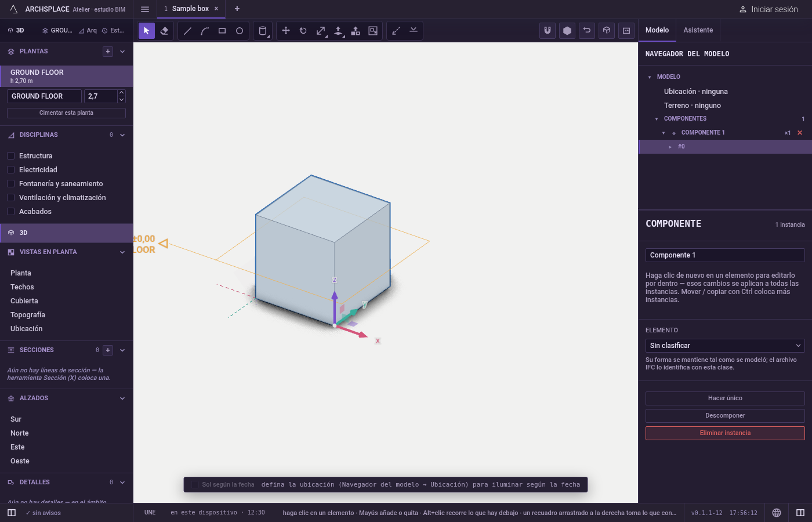The height and width of the screenshot is (522, 812).
Task: Open a new tab with plus
Action: tap(237, 9)
